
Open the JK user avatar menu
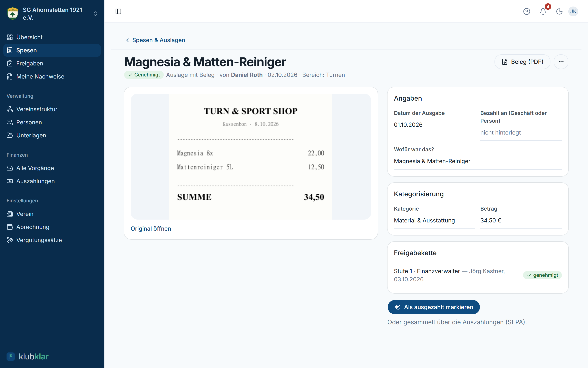tap(573, 11)
